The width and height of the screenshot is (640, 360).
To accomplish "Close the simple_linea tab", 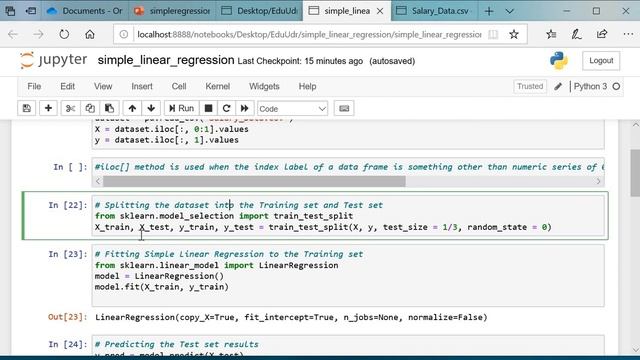I will click(x=380, y=11).
